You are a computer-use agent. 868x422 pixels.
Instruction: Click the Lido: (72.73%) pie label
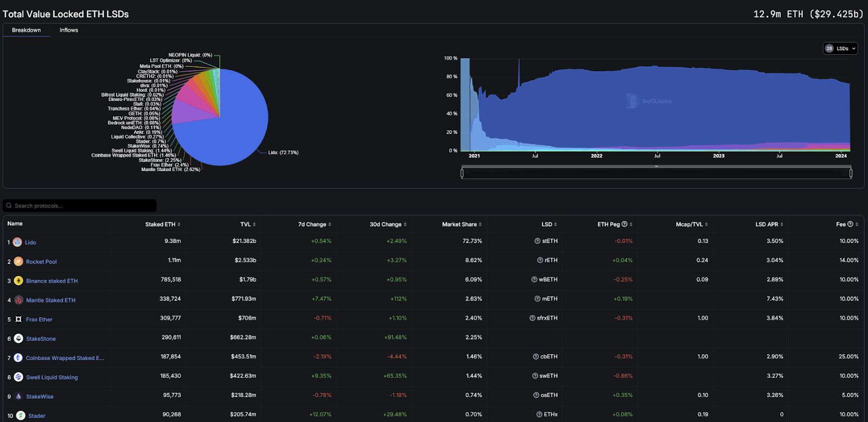pos(283,153)
